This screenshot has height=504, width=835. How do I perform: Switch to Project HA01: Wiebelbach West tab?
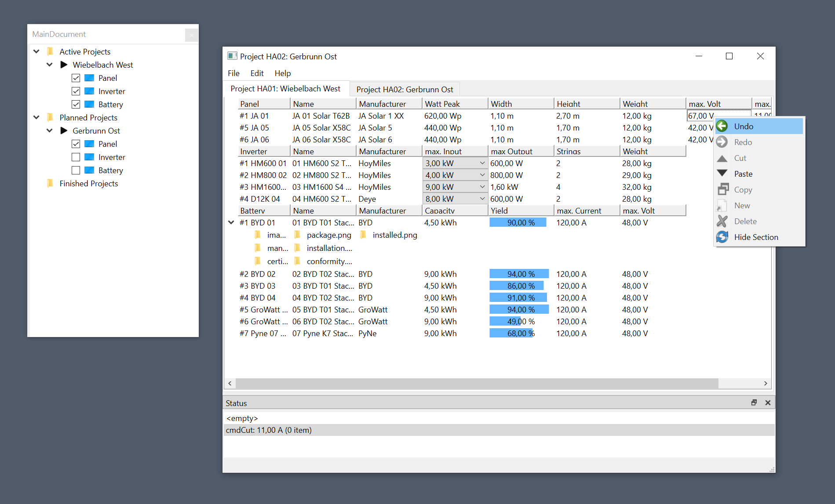point(285,89)
